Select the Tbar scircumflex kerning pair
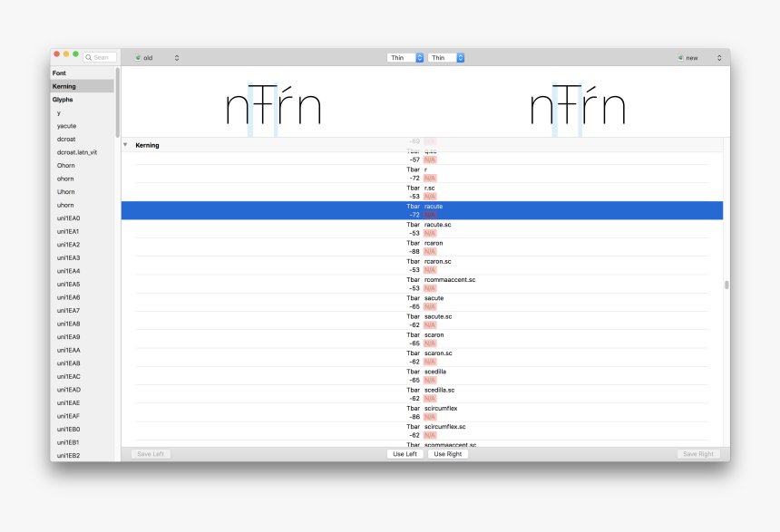The width and height of the screenshot is (780, 532). point(422,413)
